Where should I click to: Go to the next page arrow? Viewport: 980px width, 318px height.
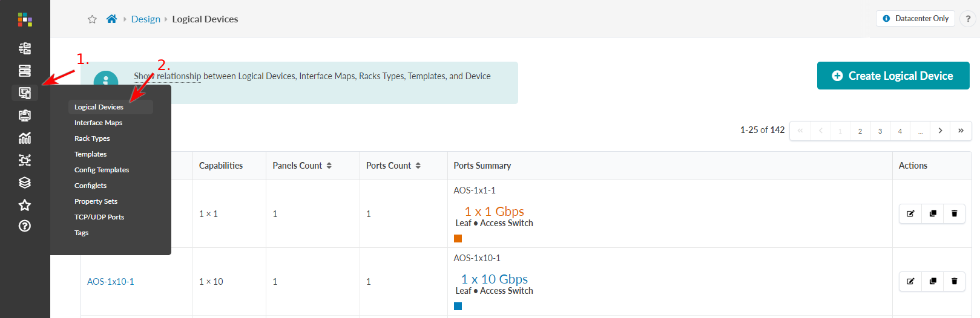point(940,131)
